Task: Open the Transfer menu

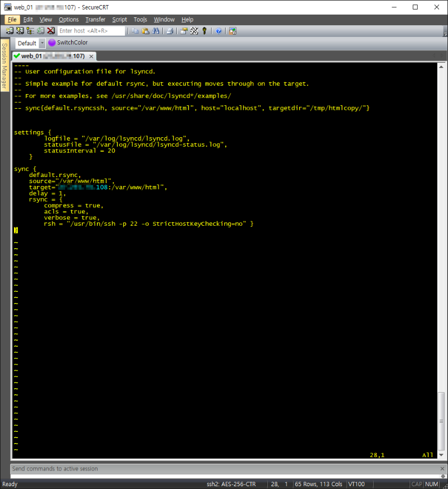Action: click(95, 20)
